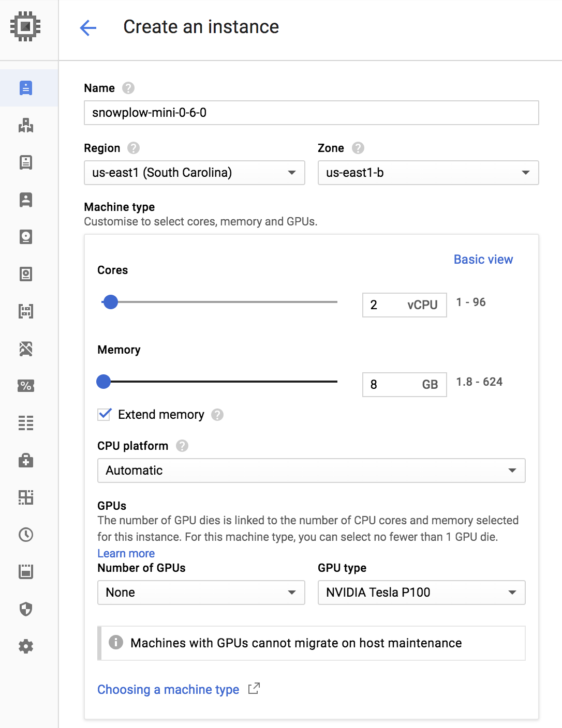The width and height of the screenshot is (562, 728).
Task: Click the Compute Engine chip logo
Action: [x=25, y=26]
